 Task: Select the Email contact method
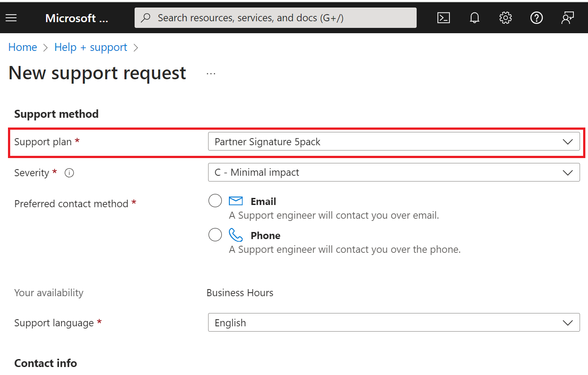coord(215,201)
